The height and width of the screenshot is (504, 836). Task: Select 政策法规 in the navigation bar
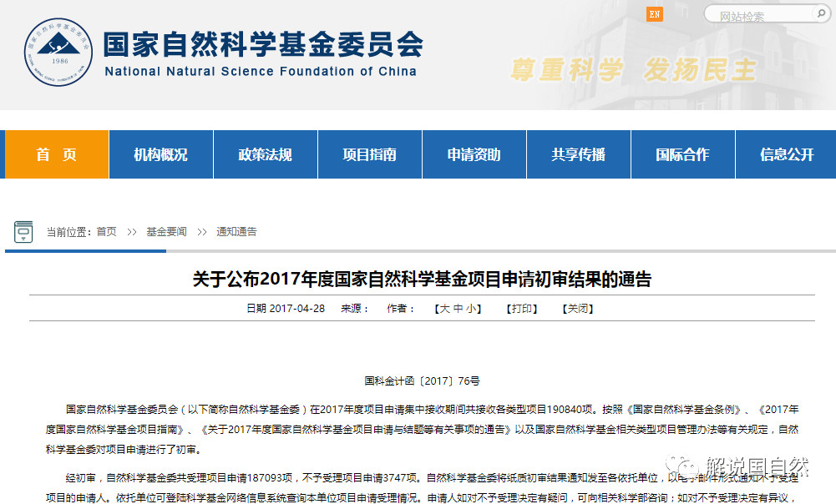click(266, 154)
